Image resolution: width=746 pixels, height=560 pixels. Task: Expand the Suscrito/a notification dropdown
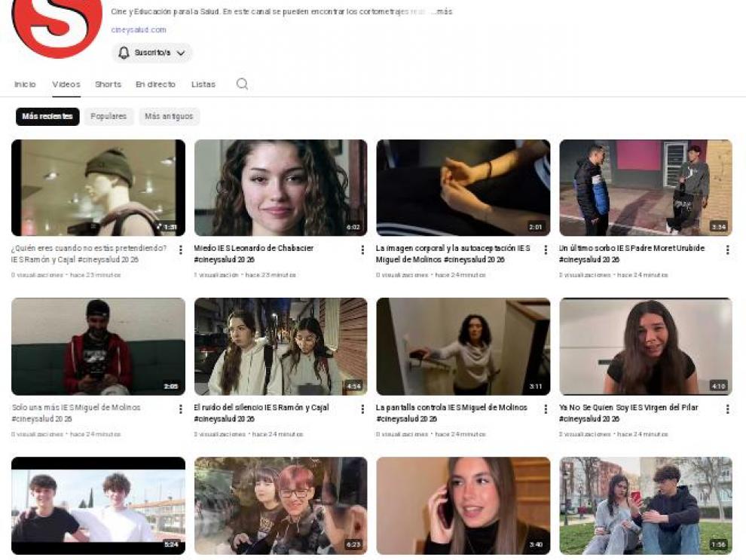point(152,53)
